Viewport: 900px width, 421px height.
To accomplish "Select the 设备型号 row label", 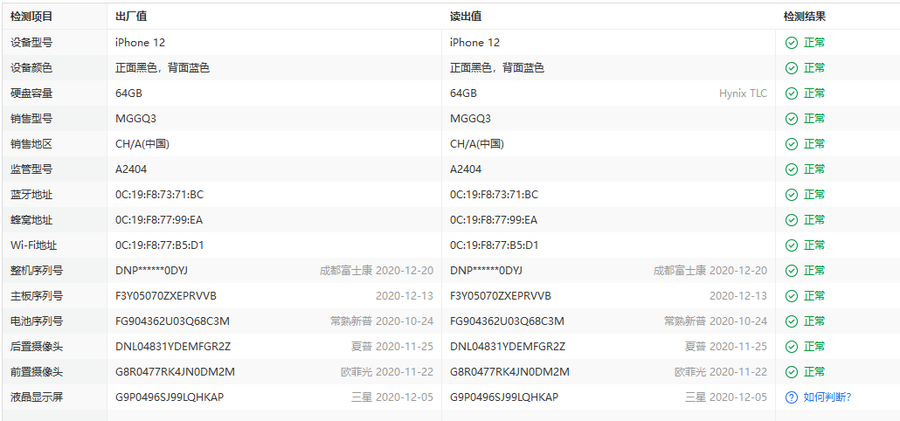I will pos(32,43).
